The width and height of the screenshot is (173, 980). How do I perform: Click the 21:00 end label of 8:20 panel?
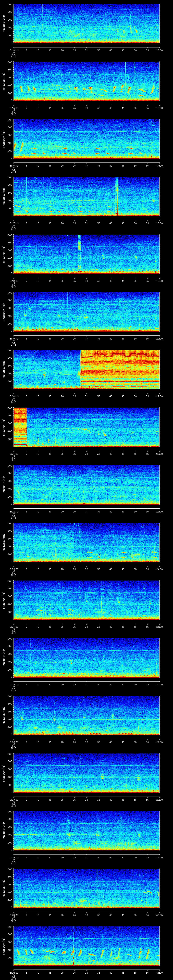point(160,396)
